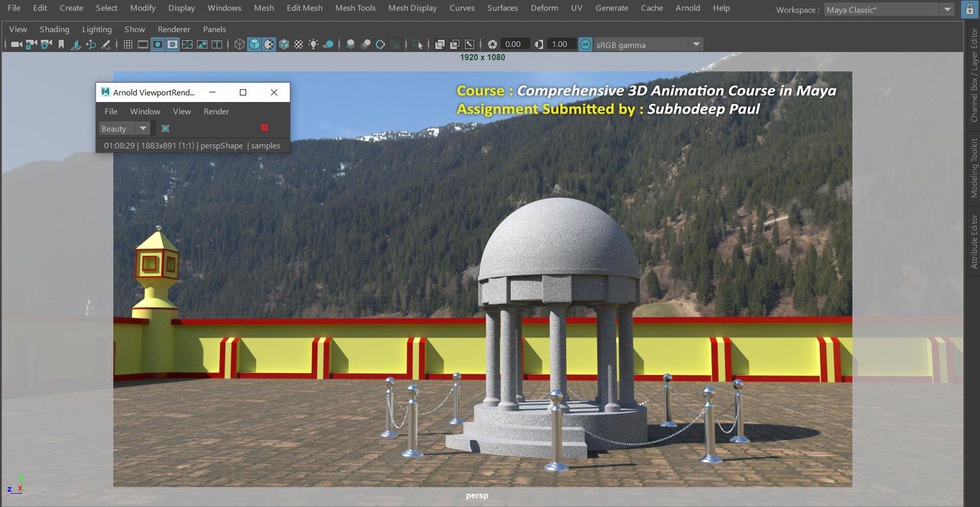Viewport: 980px width, 507px height.
Task: Open the Attribute Editor side tab
Action: 974,241
